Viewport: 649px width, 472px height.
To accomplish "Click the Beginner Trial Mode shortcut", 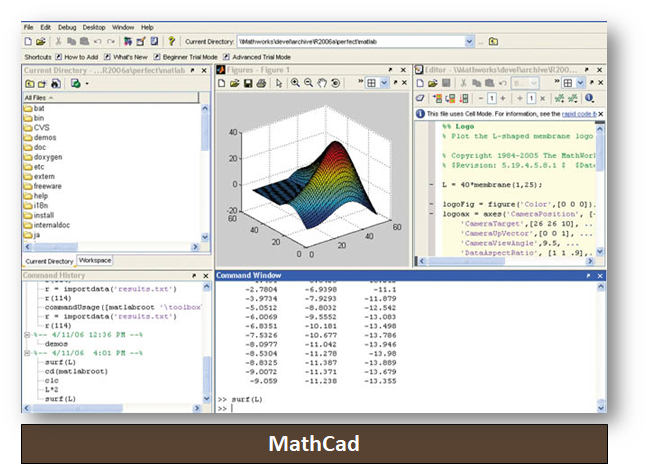I will click(x=186, y=57).
